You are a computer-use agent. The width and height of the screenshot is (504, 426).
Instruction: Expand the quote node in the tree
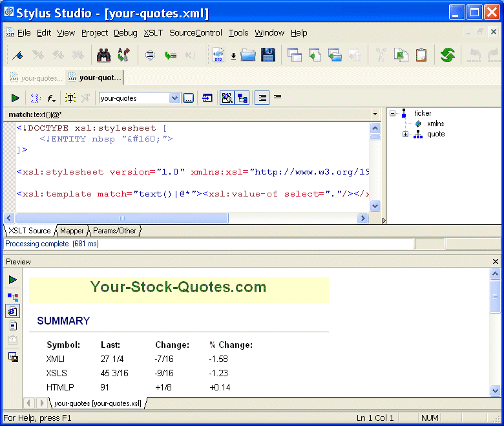pos(405,134)
